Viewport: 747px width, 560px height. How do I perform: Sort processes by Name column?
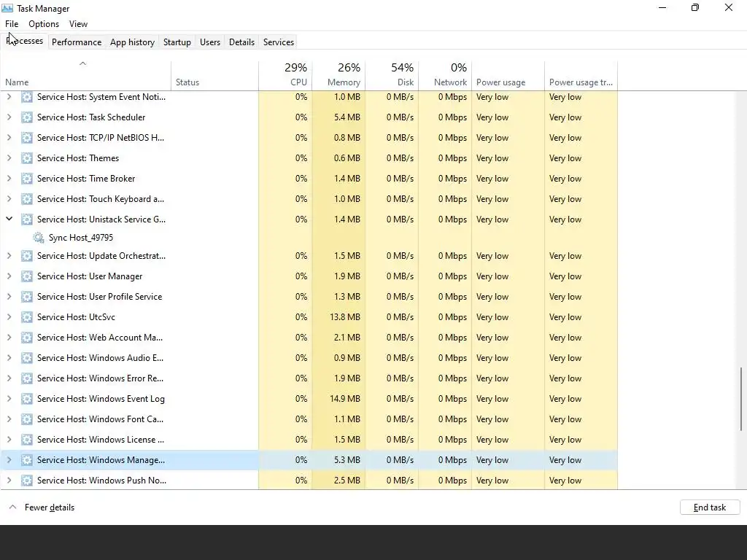coord(86,76)
